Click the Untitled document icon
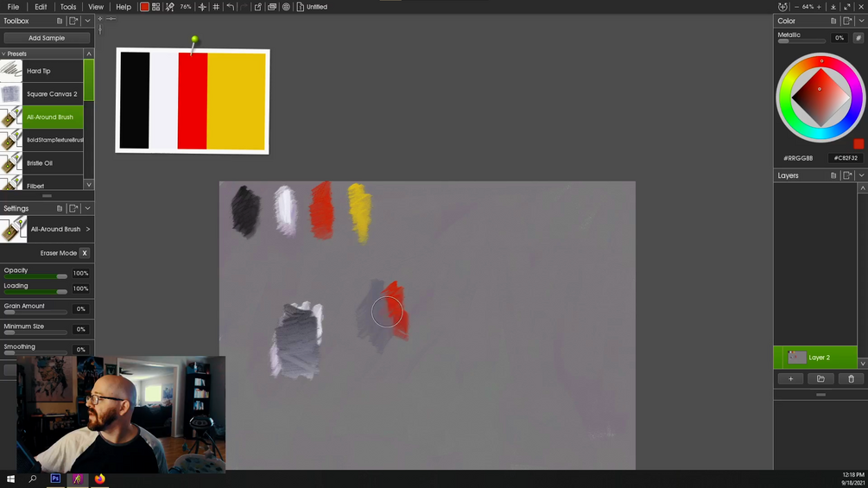 [x=300, y=7]
